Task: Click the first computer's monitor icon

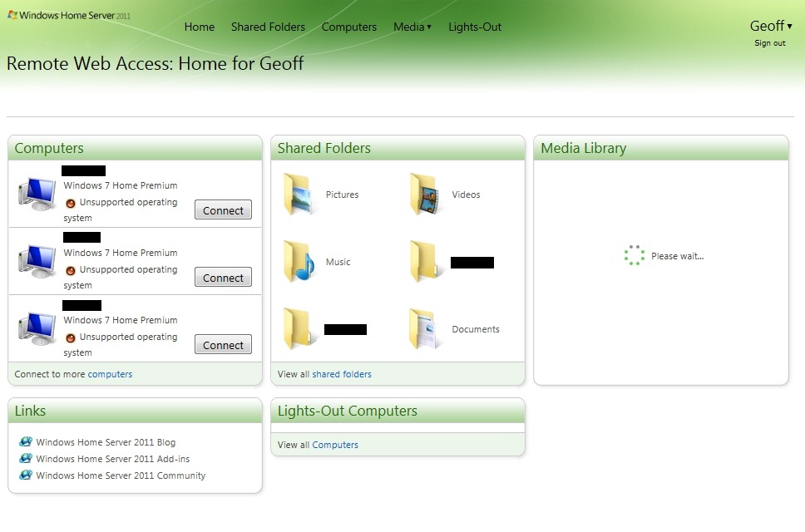Action: point(37,194)
